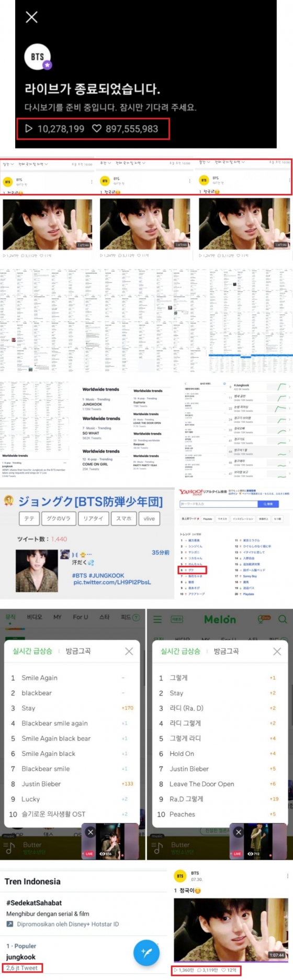The width and height of the screenshot is (293, 980).
Task: Open the Melon search magnifier icon
Action: 283,619
